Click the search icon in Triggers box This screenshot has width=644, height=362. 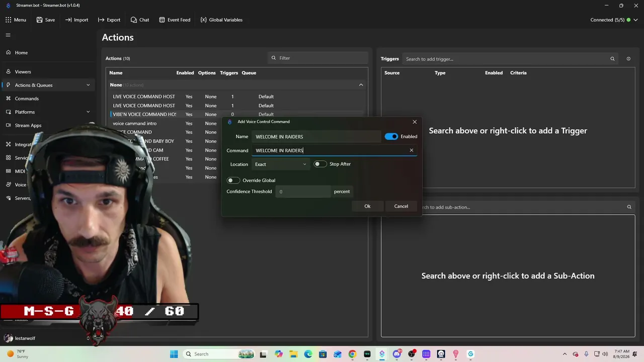[x=612, y=59]
